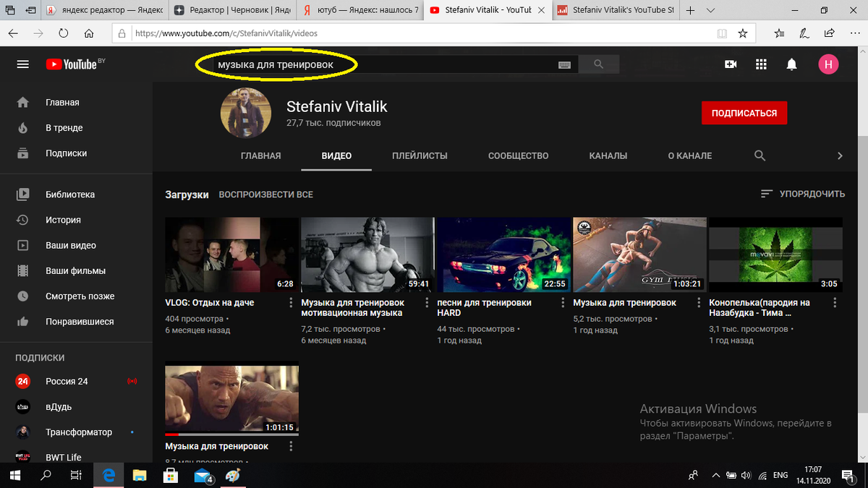Click the search magnifier button
Screen dimensions: 868x488
[598, 64]
